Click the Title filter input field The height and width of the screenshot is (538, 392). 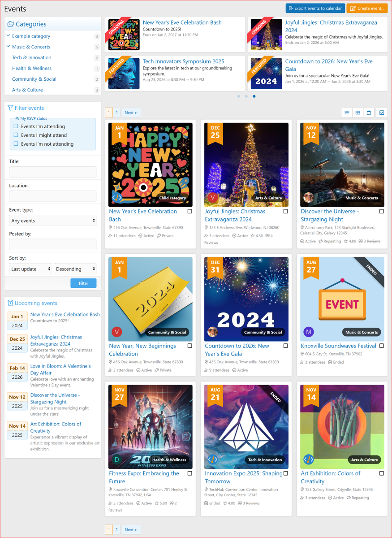click(x=53, y=172)
